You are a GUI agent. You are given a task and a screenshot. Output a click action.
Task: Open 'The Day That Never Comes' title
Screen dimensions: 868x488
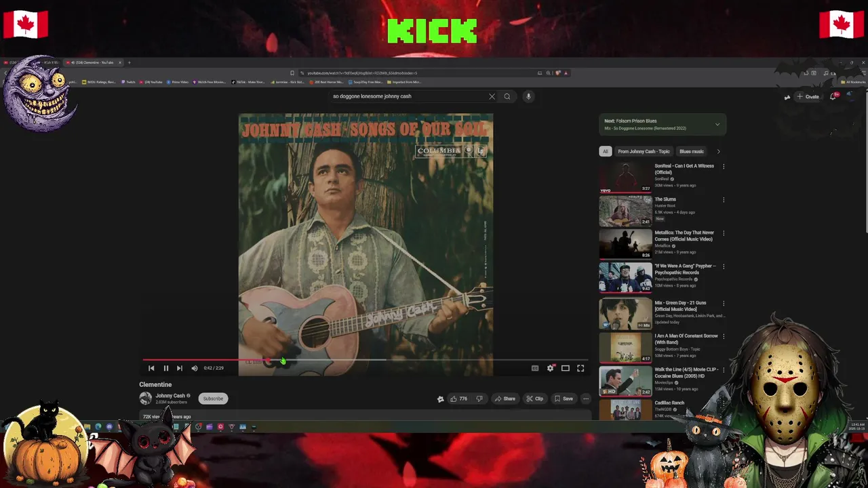click(x=684, y=236)
